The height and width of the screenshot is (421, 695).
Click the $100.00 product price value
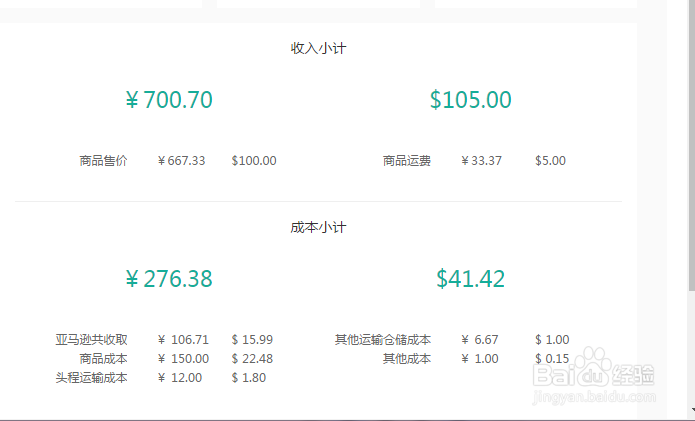click(x=254, y=160)
